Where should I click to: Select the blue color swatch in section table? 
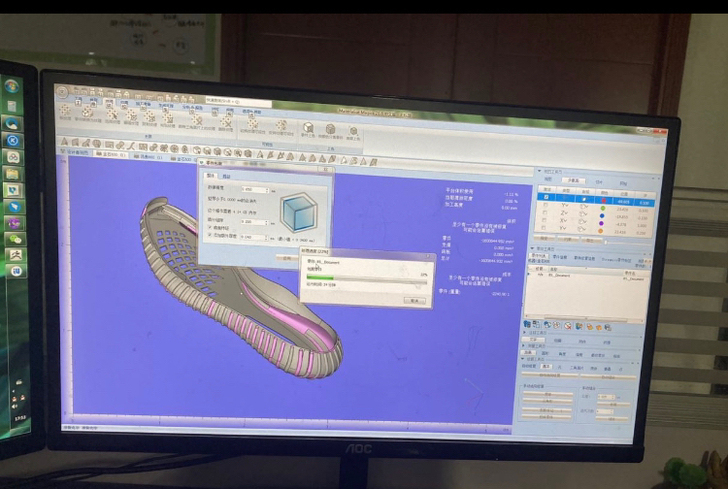(x=602, y=216)
